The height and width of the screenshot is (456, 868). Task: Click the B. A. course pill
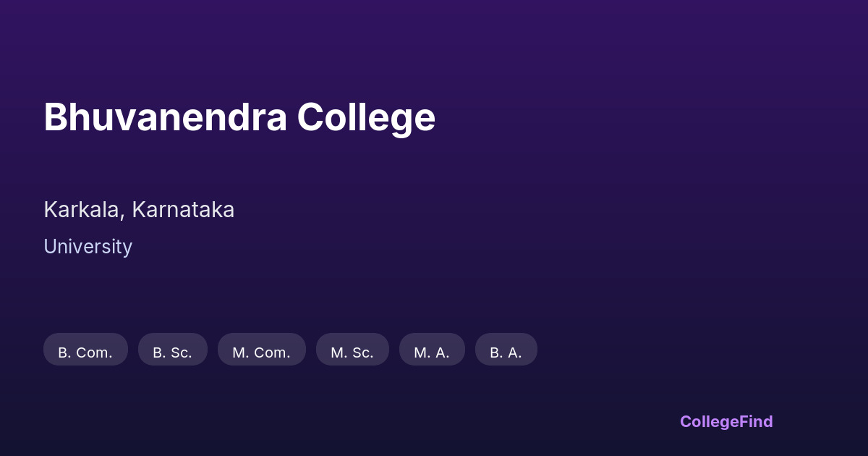pos(506,350)
